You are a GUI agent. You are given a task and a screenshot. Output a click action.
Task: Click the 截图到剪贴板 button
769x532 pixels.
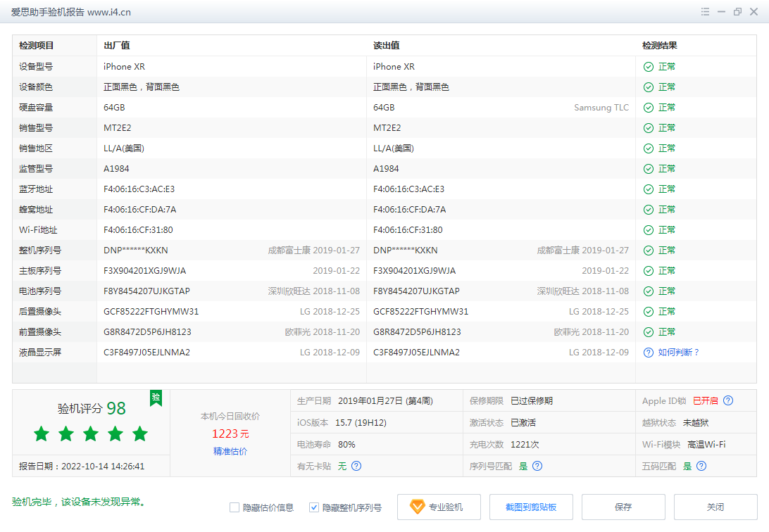click(531, 507)
